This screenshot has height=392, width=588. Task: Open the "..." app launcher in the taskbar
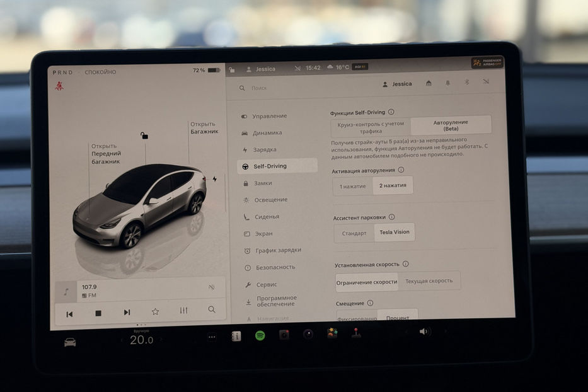[x=212, y=337]
